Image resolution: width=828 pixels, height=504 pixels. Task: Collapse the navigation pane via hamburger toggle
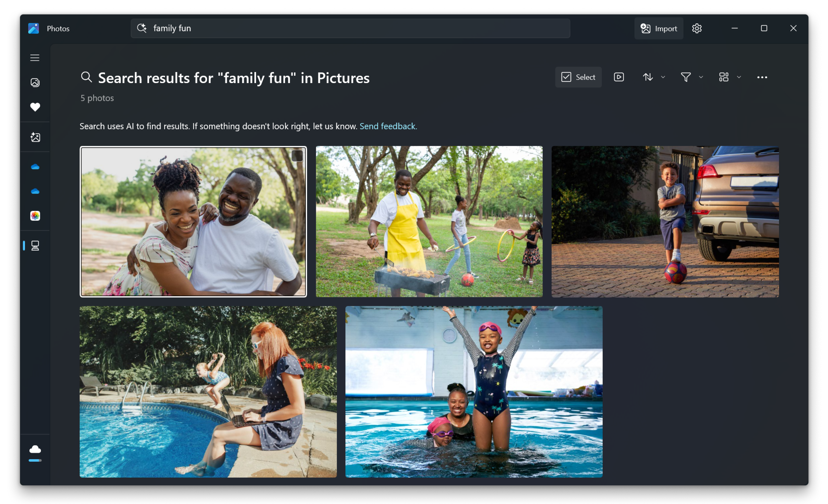35,57
